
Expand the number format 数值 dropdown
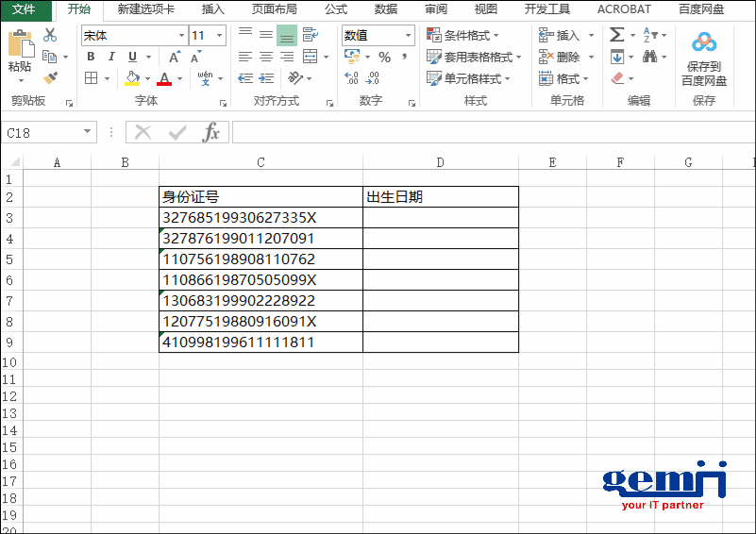click(408, 36)
